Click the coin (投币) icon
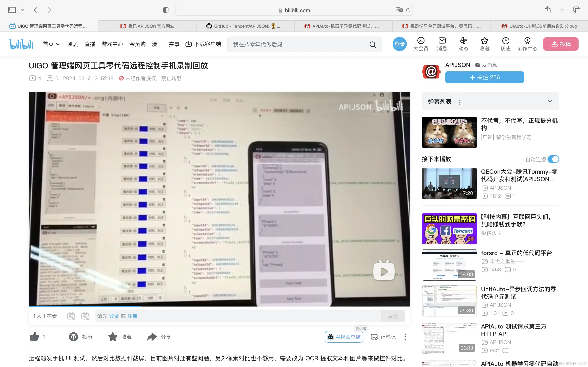The image size is (588, 367). [73, 337]
